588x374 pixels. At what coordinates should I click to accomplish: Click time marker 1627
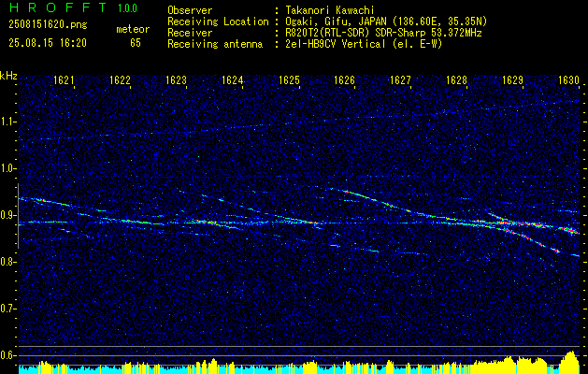[x=400, y=80]
